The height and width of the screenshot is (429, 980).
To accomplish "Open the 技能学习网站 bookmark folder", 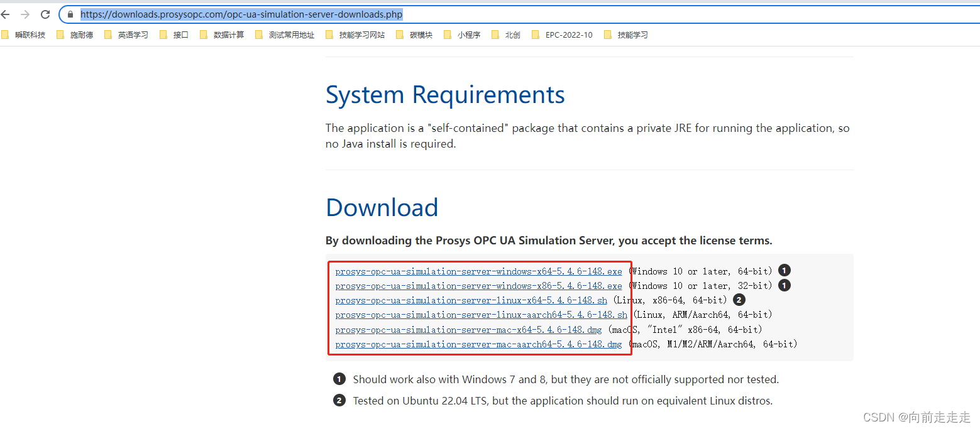I will (x=355, y=35).
